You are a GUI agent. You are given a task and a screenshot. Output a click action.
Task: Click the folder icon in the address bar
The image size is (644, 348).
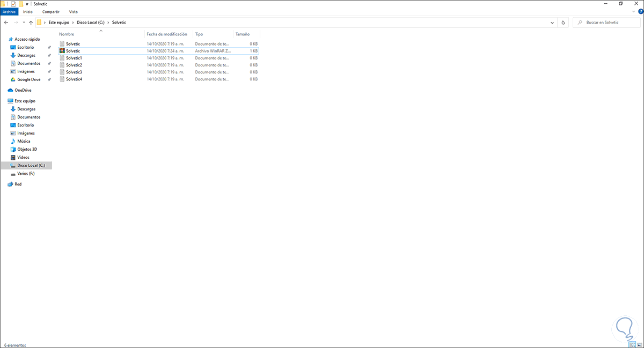pyautogui.click(x=39, y=23)
